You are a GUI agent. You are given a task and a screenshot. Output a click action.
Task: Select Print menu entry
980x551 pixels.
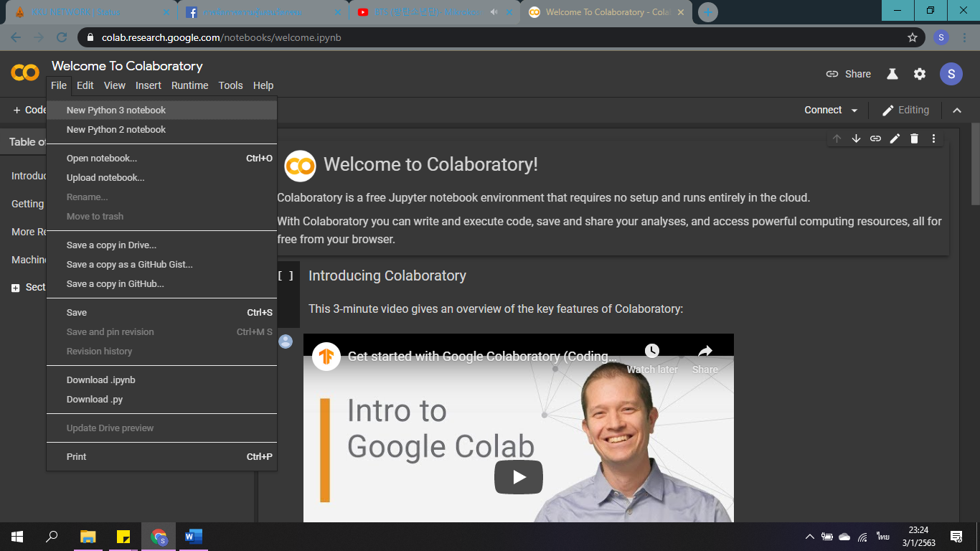(x=161, y=456)
